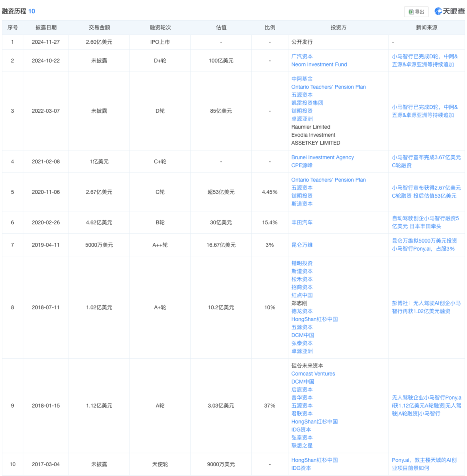Click the 投资方 column header
The height and width of the screenshot is (476, 467).
[x=338, y=28]
